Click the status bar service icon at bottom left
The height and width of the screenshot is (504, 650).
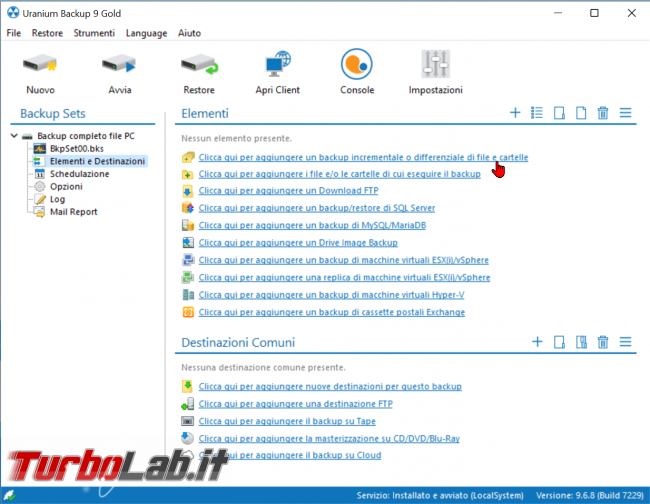[x=9, y=495]
